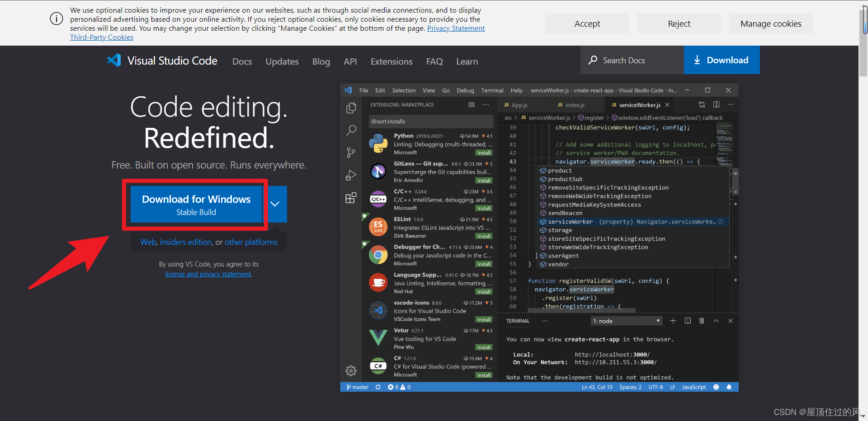Close the serviceWorker.js tab
Viewport: 868px width, 421px height.
[667, 105]
